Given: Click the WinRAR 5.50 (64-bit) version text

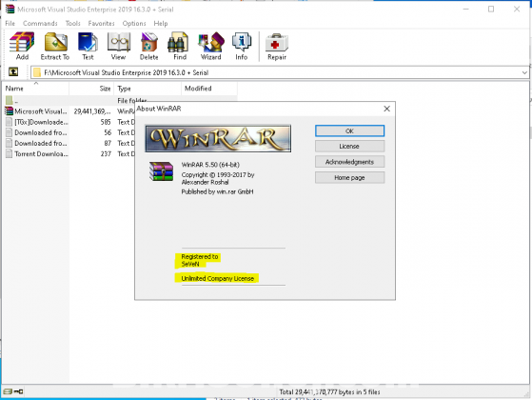Looking at the screenshot, I should click(210, 165).
